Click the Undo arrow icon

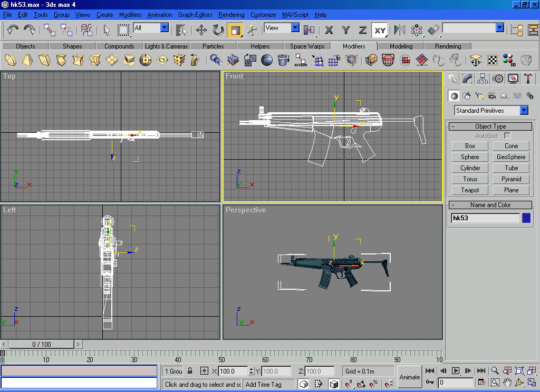(13, 30)
